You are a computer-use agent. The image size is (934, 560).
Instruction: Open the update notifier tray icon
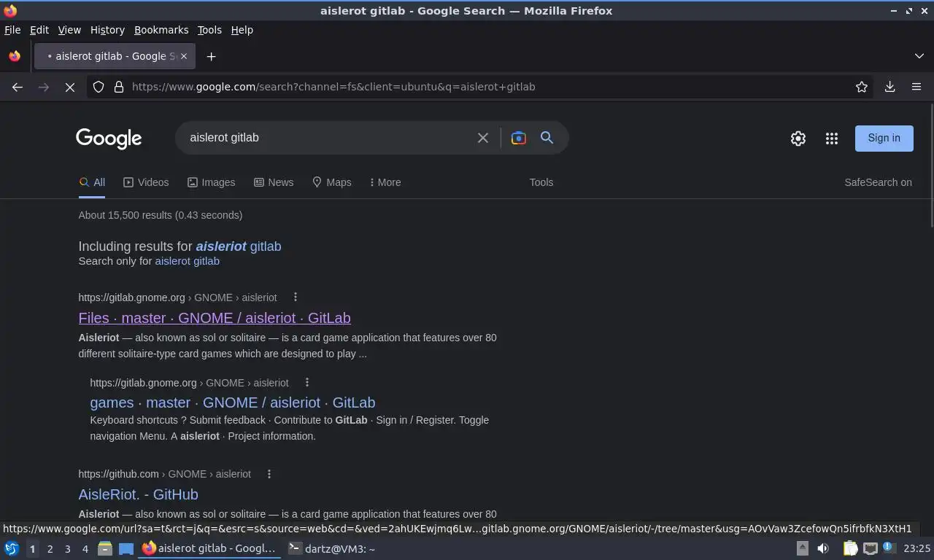pos(888,547)
